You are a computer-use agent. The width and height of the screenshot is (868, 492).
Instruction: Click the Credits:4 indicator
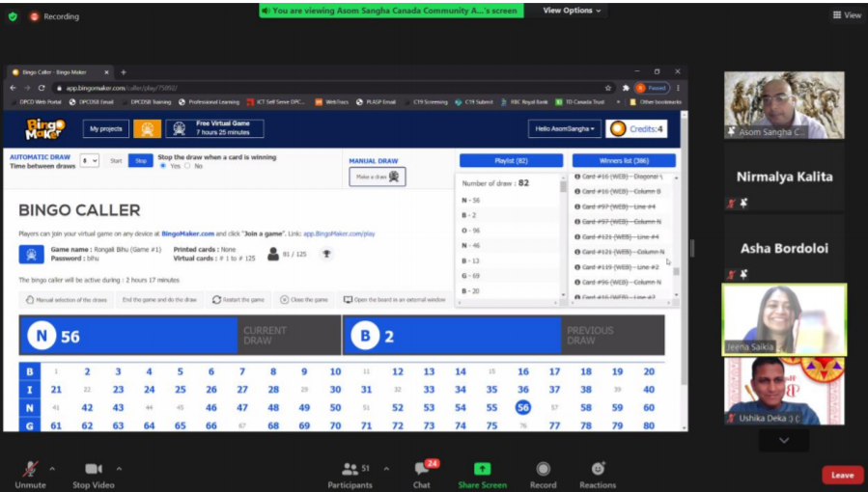coord(636,129)
